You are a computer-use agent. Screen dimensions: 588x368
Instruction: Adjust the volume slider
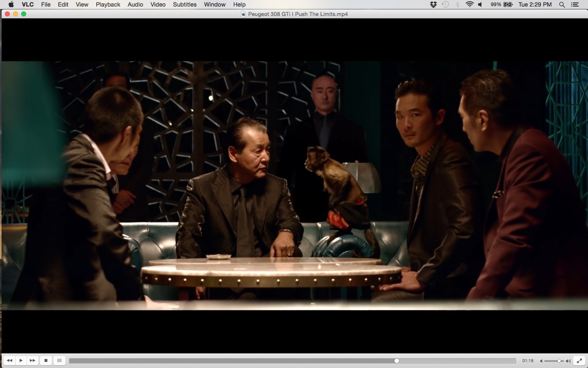(x=554, y=361)
